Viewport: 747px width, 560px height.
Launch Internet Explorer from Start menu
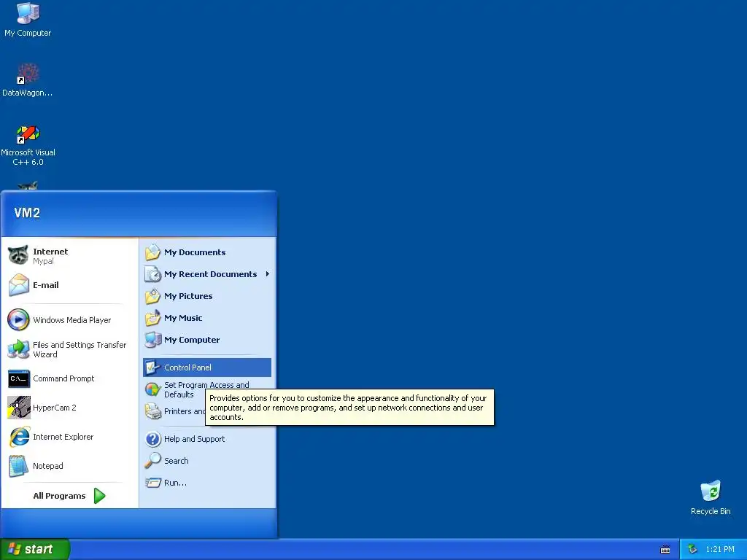click(x=69, y=437)
